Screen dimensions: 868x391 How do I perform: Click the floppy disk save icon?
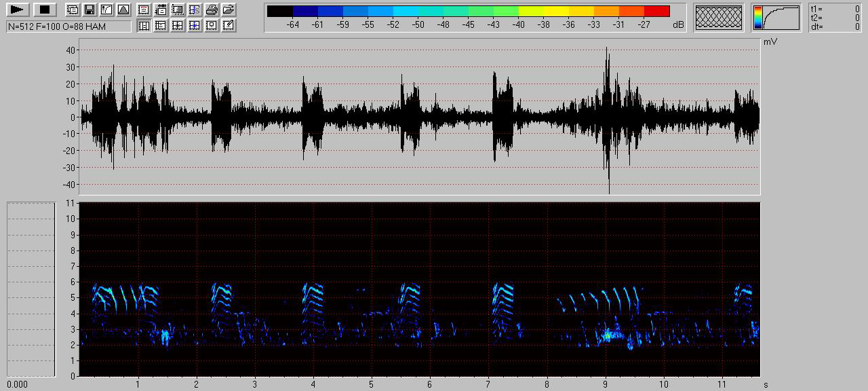[x=89, y=10]
